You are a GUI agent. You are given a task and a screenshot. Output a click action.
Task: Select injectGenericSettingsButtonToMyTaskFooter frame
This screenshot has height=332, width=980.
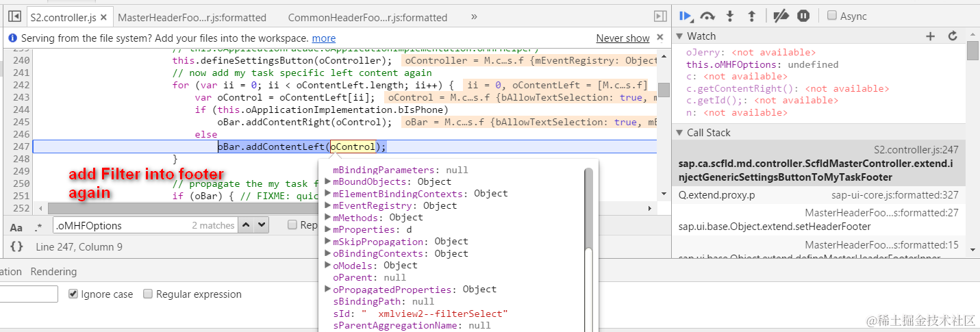point(818,163)
